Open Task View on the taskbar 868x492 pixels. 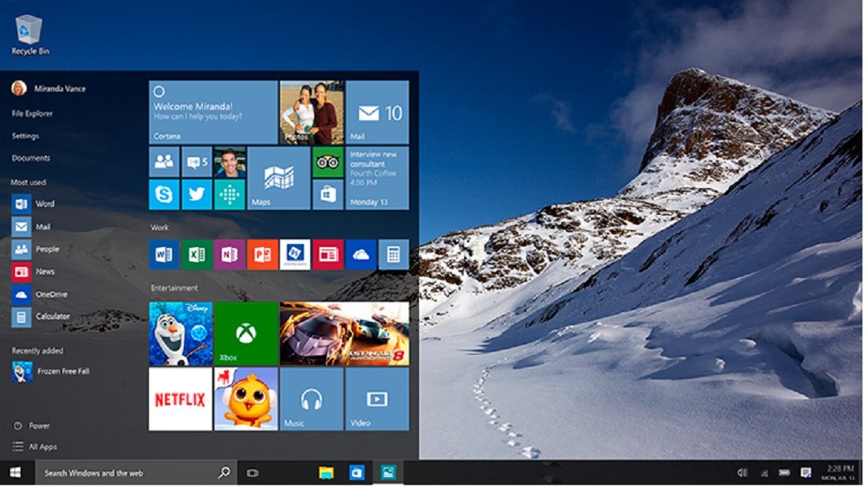point(253,472)
